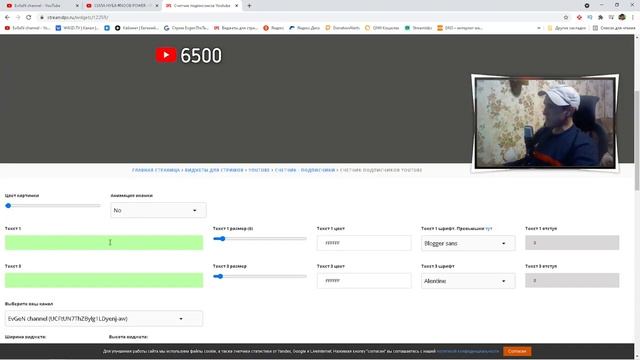
Task: Open the Google Серия bookmark
Action: pyautogui.click(x=186, y=28)
